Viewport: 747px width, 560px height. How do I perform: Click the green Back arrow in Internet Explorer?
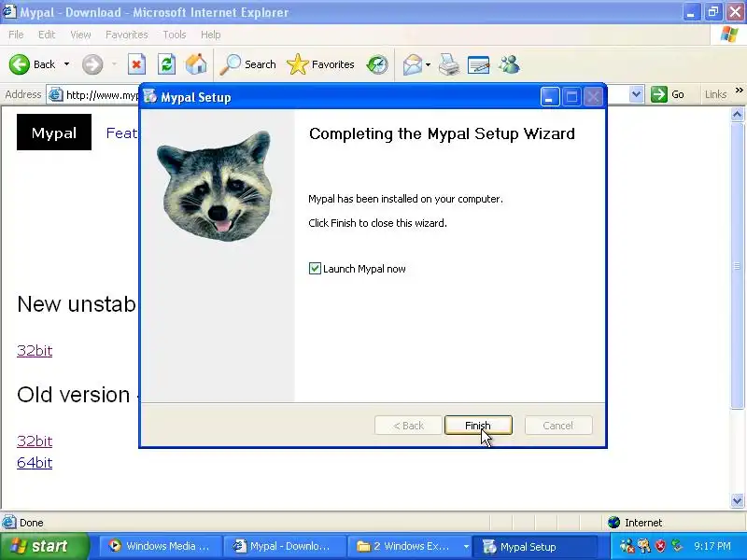tap(20, 64)
